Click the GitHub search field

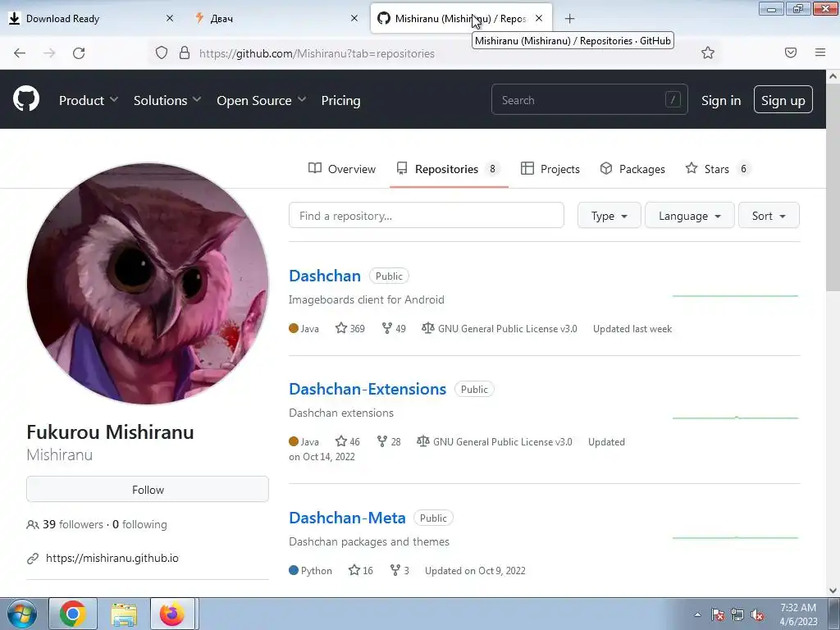[589, 99]
